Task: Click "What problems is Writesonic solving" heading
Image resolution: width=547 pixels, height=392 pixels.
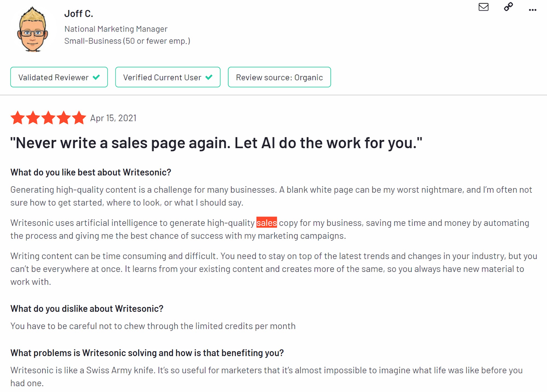Action: (147, 353)
